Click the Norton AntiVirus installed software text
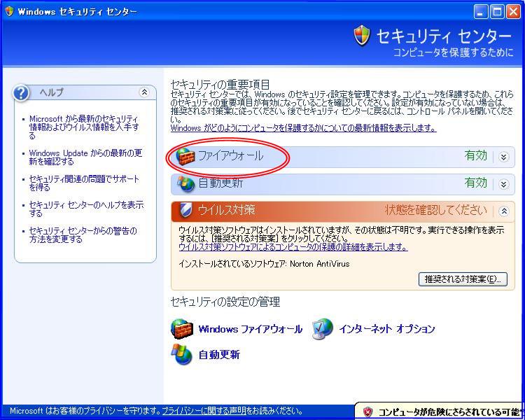525x420 pixels. pos(264,264)
